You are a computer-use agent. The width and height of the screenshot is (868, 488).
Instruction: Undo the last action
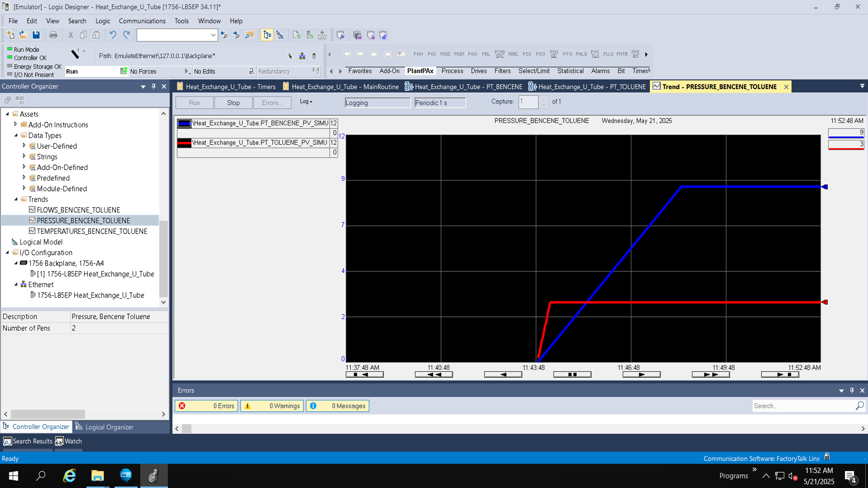113,35
